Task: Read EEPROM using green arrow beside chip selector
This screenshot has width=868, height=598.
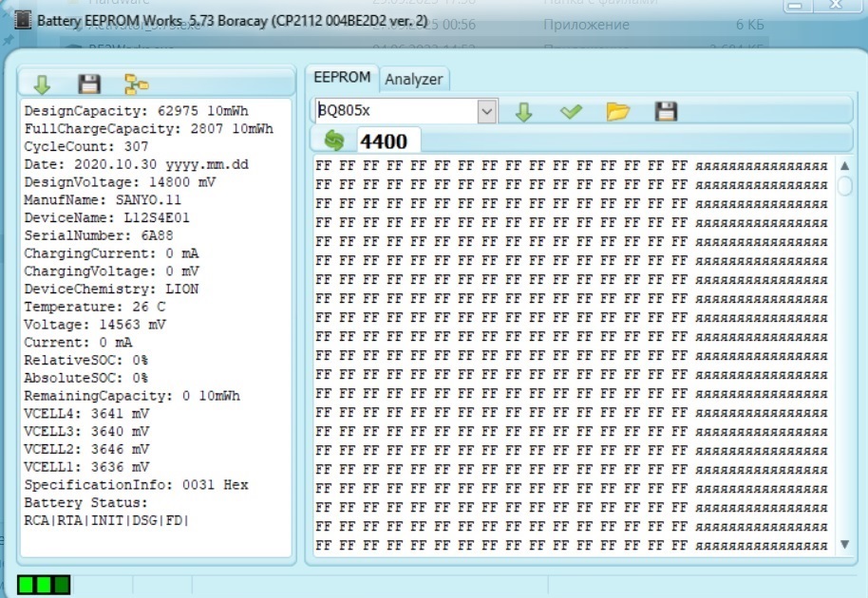Action: pyautogui.click(x=523, y=112)
